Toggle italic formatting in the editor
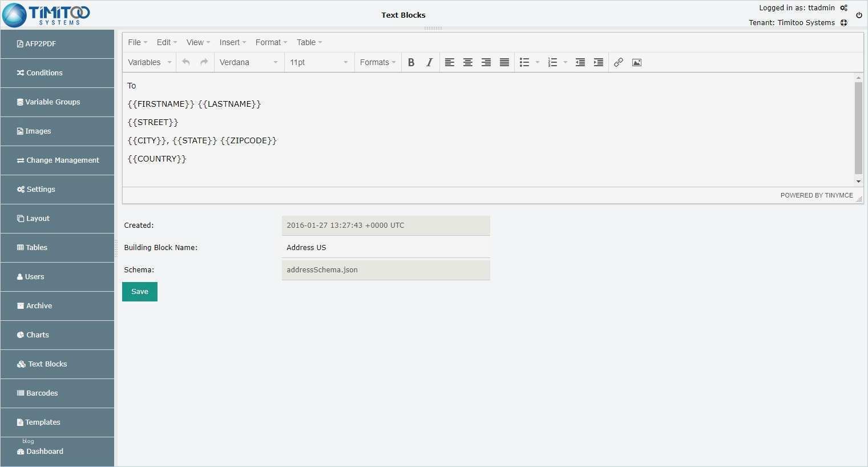868x467 pixels. 429,62
